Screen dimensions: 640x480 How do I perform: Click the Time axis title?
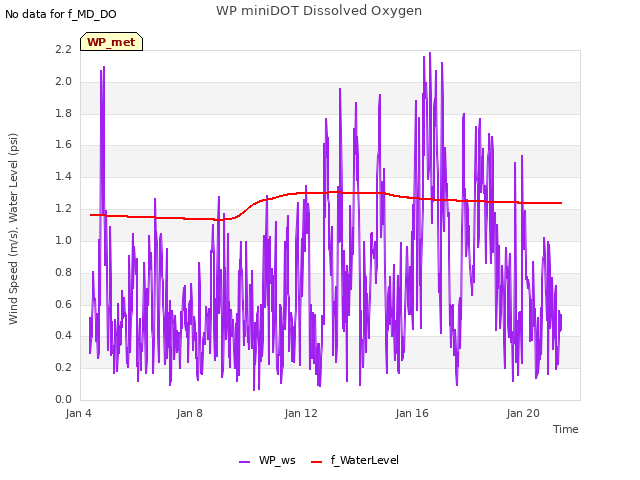[x=566, y=429]
